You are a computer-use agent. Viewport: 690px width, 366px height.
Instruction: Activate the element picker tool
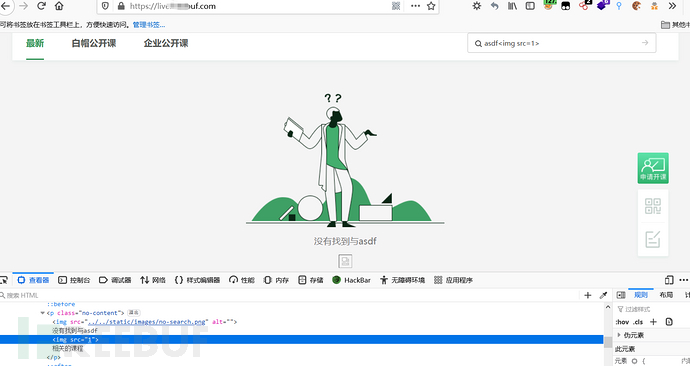point(4,280)
